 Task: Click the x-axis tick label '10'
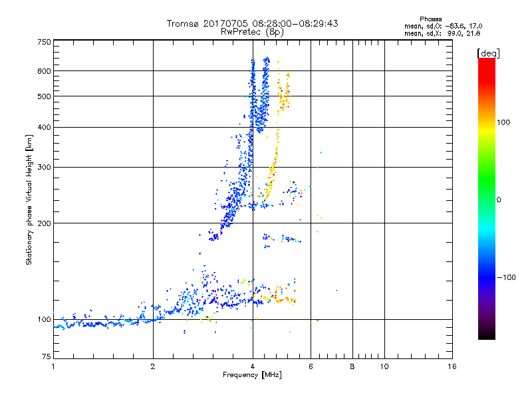(384, 366)
